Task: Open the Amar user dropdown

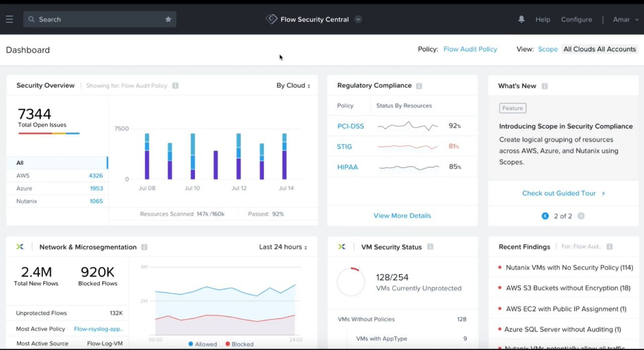Action: (x=626, y=19)
